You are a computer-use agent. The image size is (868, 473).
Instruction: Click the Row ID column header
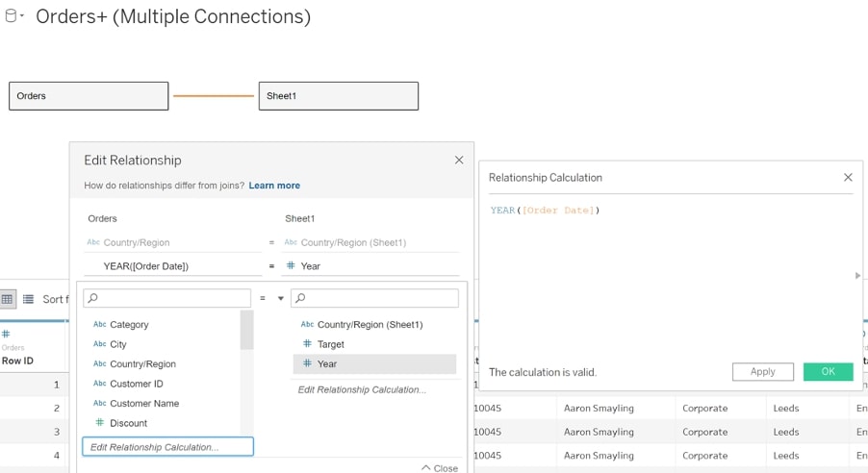point(17,361)
